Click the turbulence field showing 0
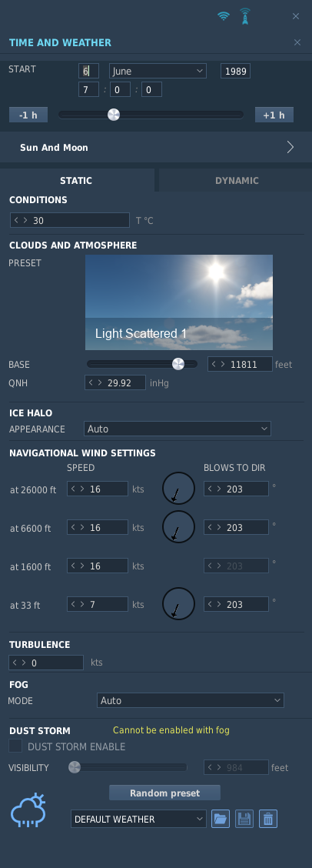This screenshot has height=868, width=312. (46, 663)
